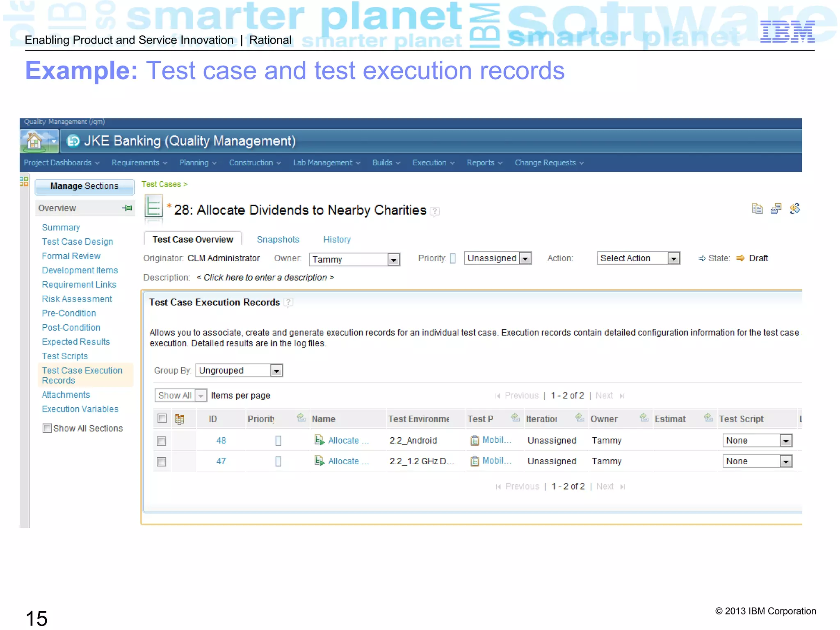
Task: Click the print view icon
Action: [776, 209]
